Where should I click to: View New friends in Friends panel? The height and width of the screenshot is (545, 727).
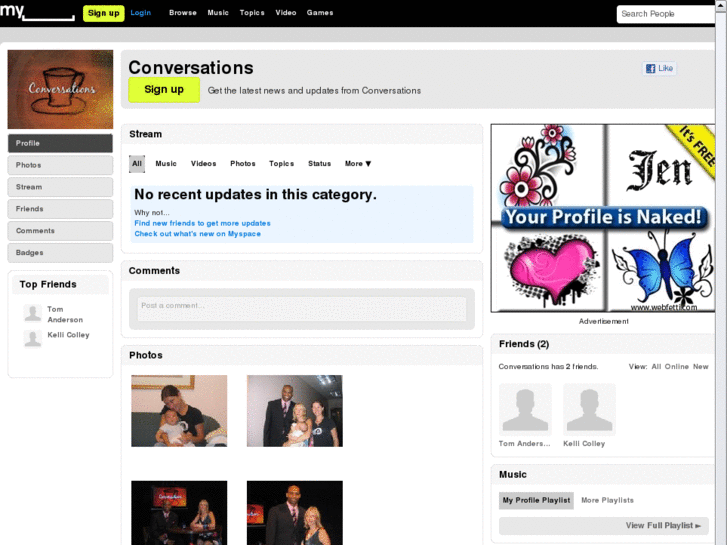[701, 366]
